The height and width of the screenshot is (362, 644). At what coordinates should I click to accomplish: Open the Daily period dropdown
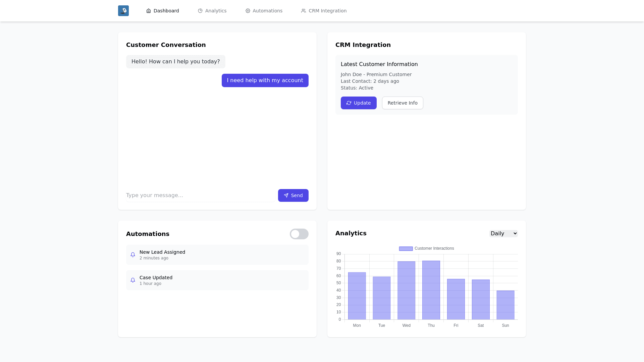pyautogui.click(x=503, y=234)
